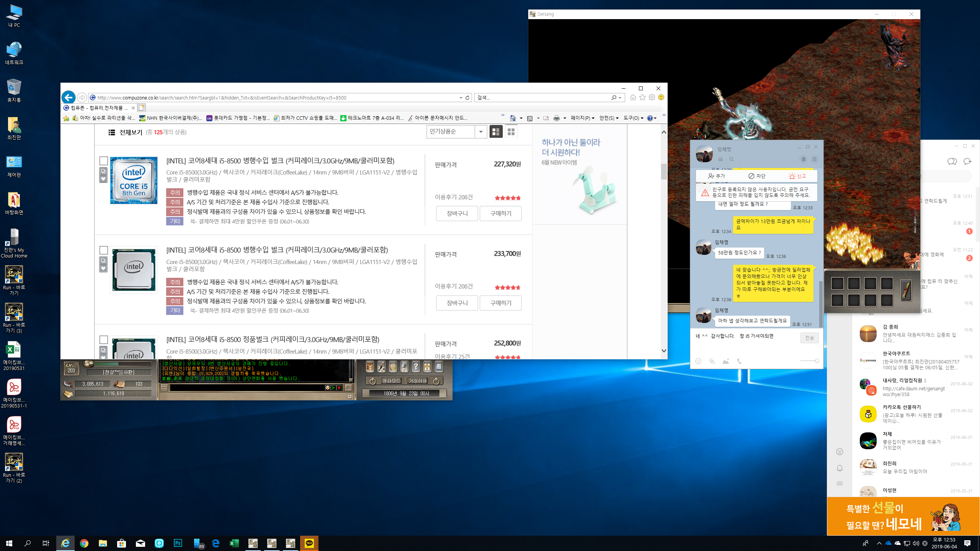Click the refresh icon in address bar
Image resolution: width=980 pixels, height=551 pixels.
[x=467, y=98]
